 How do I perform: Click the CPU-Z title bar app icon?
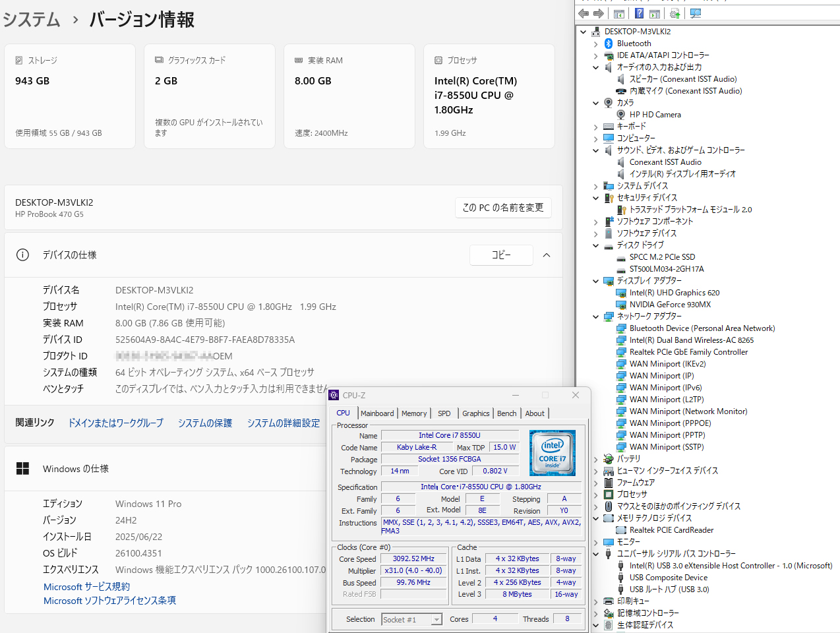(x=334, y=395)
